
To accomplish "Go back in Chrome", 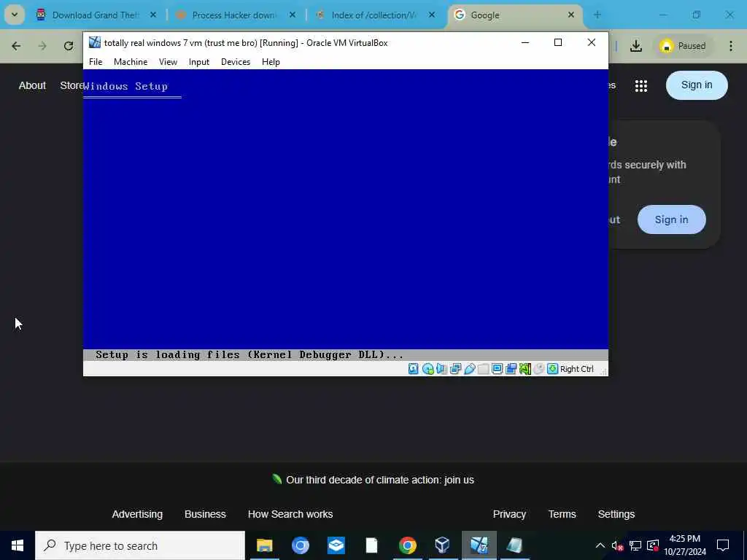I will tap(16, 46).
